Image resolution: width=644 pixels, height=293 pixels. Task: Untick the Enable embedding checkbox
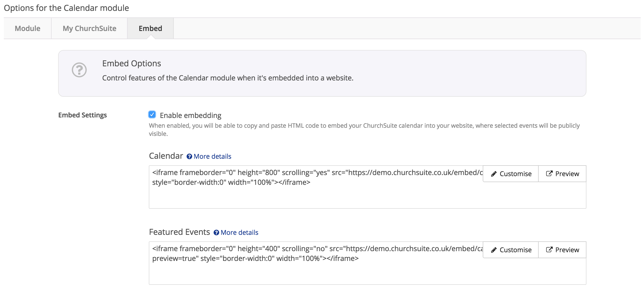(152, 115)
